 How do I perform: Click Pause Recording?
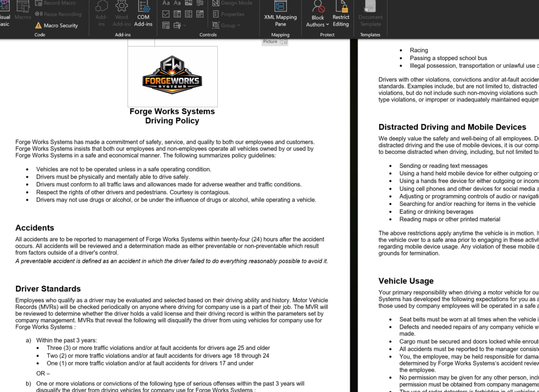58,14
